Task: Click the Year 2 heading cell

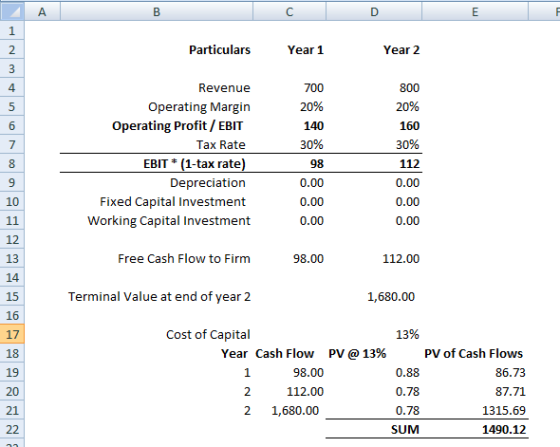Action: tap(401, 50)
